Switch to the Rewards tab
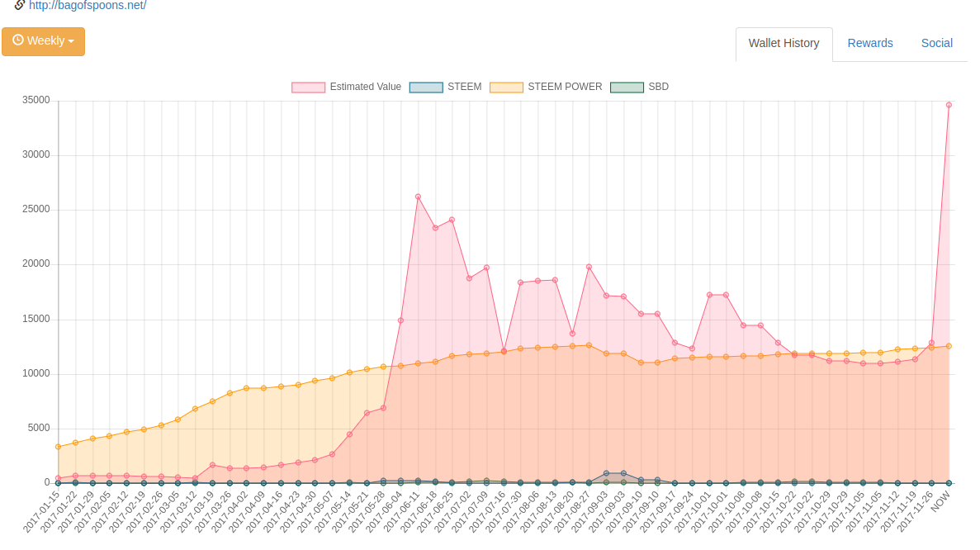This screenshot has height=550, width=980. click(870, 44)
